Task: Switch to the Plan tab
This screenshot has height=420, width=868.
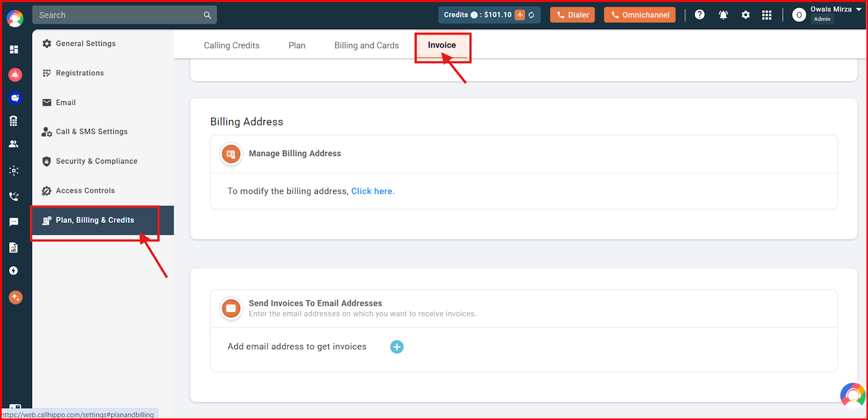Action: (x=297, y=46)
